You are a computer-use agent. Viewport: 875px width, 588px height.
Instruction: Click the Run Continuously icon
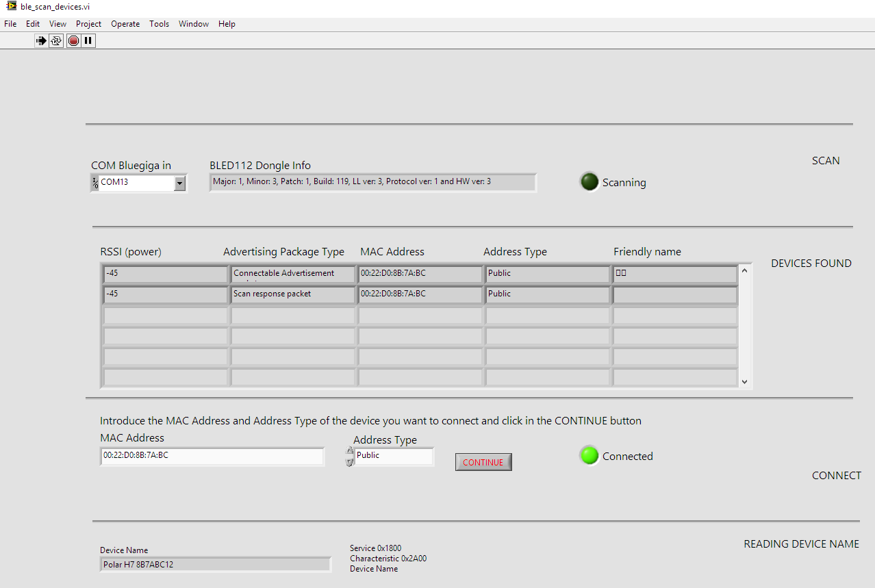[x=56, y=41]
